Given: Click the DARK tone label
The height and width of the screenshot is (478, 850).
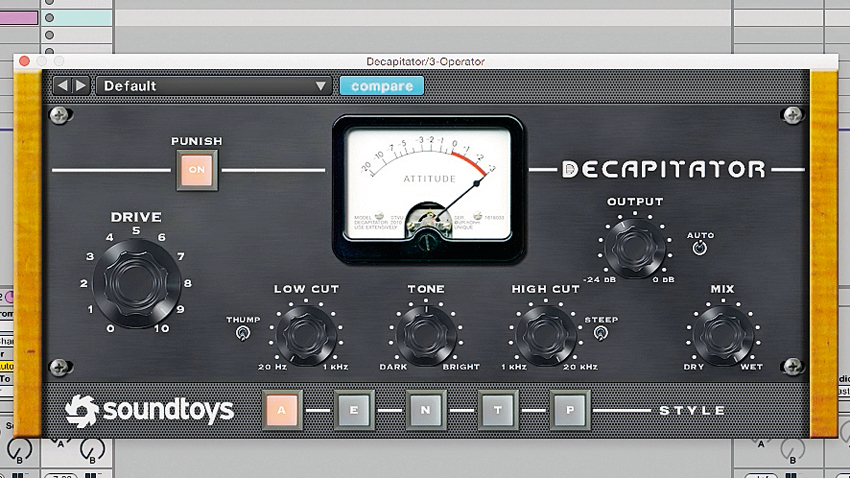Looking at the screenshot, I should click(x=393, y=367).
